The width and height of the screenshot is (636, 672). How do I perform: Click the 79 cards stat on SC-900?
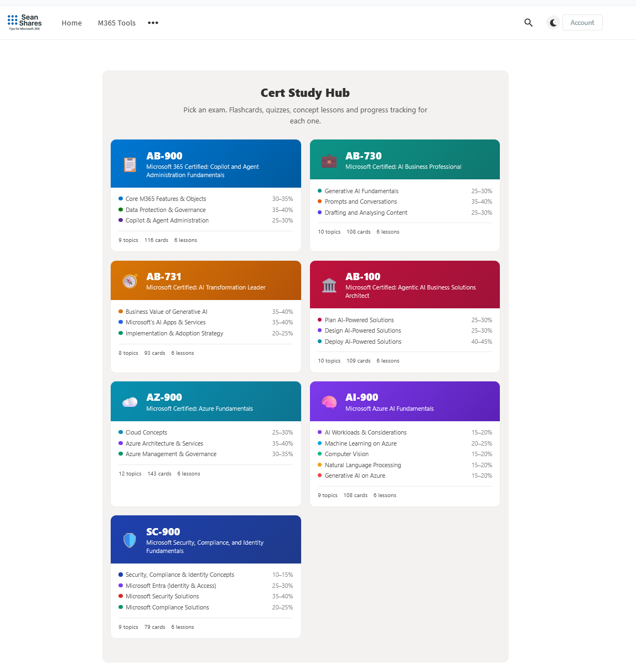pyautogui.click(x=155, y=627)
